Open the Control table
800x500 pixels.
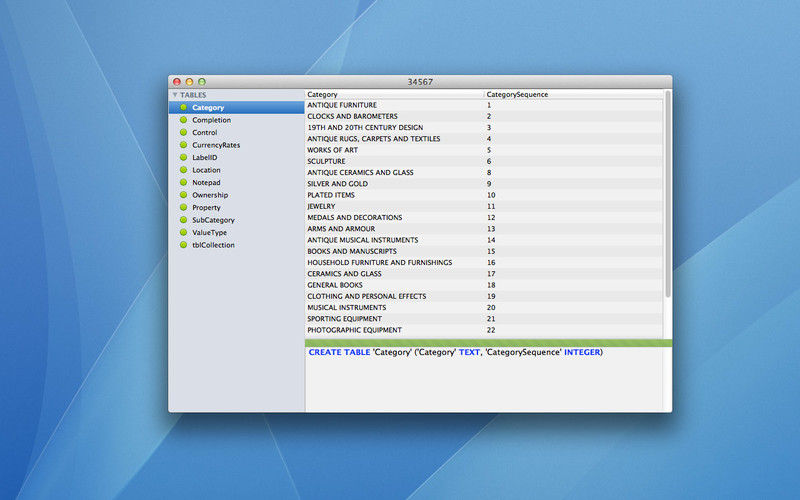coord(237,133)
